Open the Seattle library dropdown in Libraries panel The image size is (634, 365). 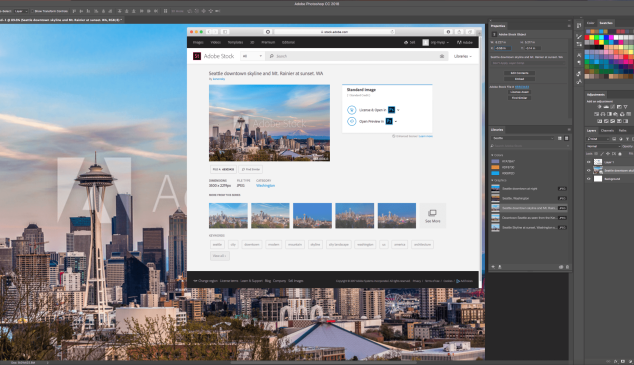click(x=523, y=138)
